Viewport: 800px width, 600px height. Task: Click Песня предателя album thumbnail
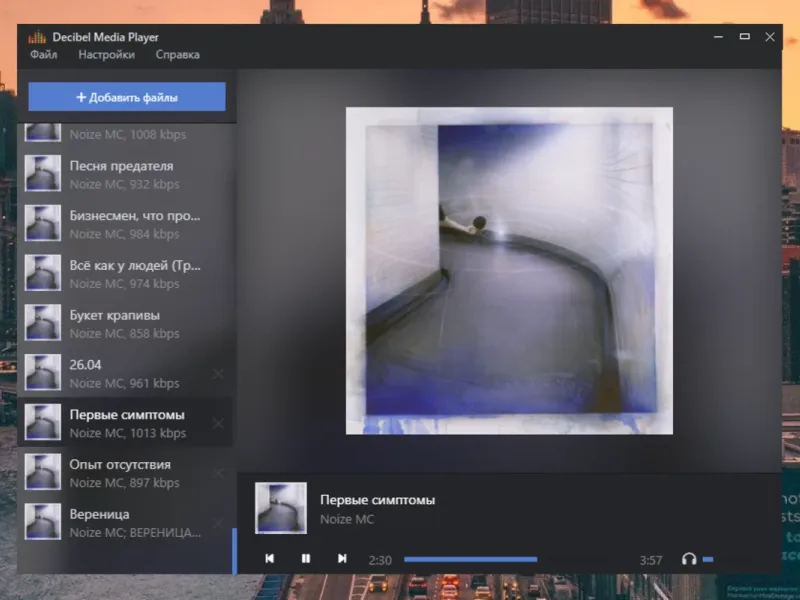point(43,173)
